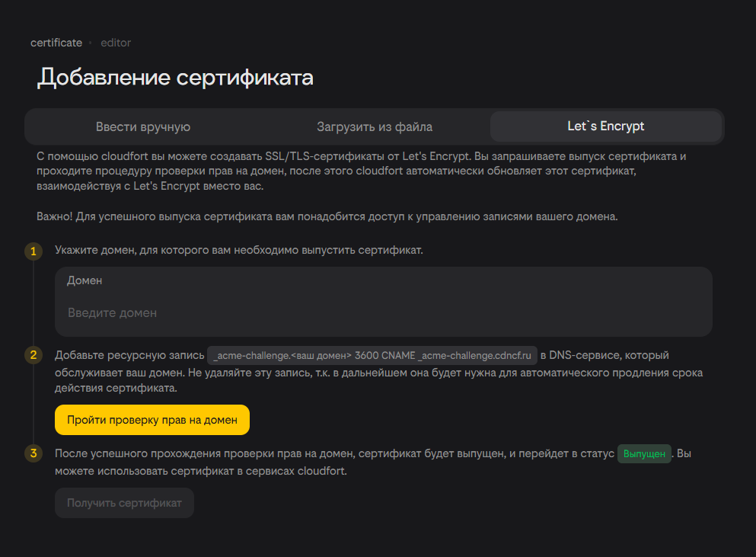Screen dimensions: 756x557
Task: Click the breadcrumb separator dot
Action: coord(91,43)
